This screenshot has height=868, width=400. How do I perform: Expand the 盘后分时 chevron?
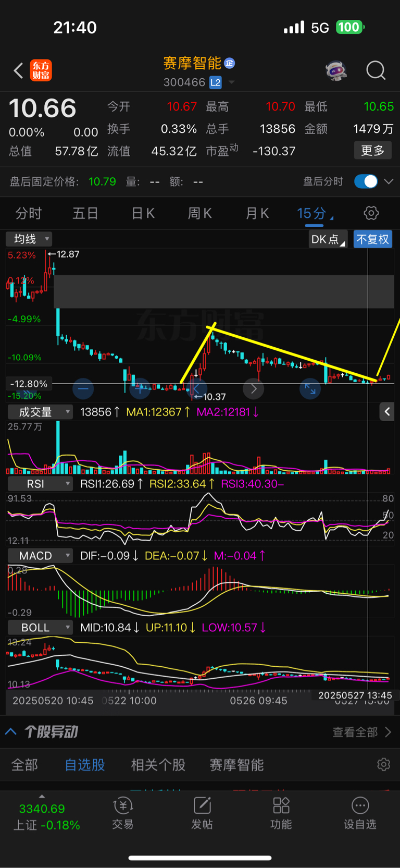tap(389, 181)
